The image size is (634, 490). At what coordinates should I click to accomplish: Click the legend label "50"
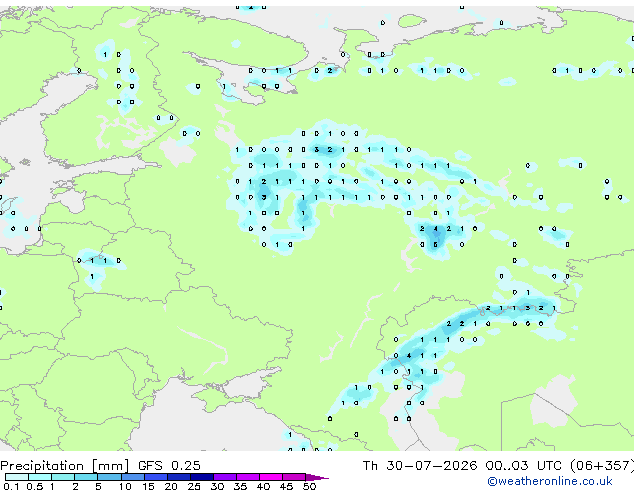click(309, 486)
